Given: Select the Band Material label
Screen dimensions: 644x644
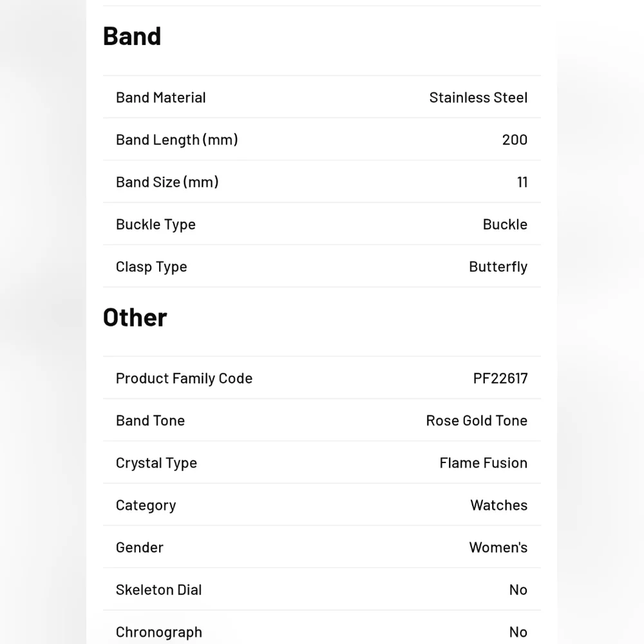Looking at the screenshot, I should pyautogui.click(x=160, y=98).
